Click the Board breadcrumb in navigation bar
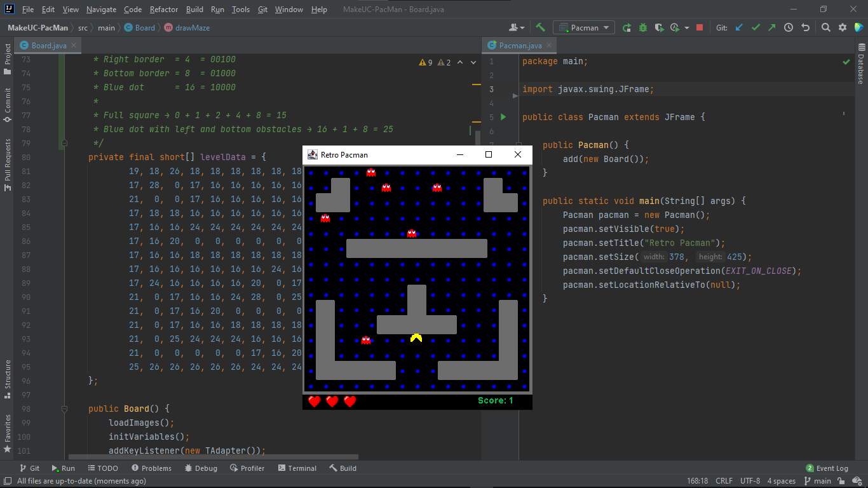 click(x=140, y=27)
